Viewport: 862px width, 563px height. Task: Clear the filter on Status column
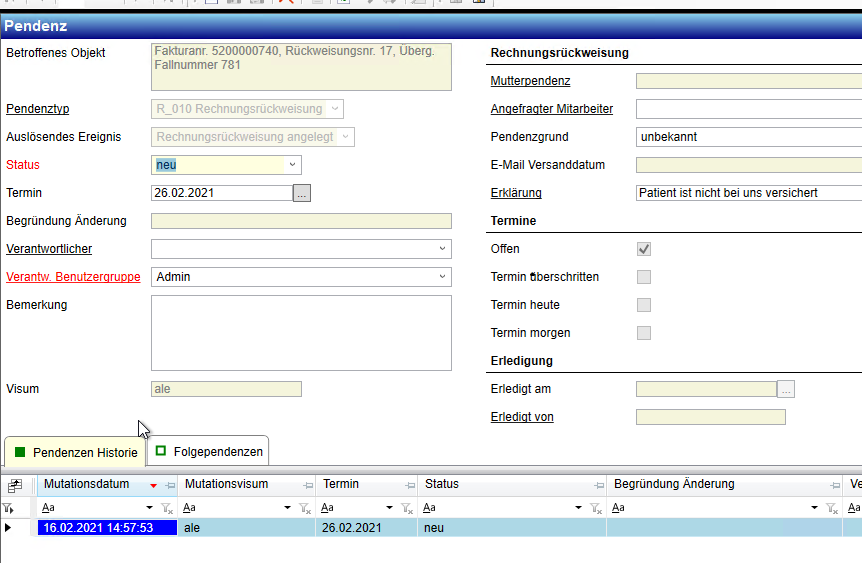click(596, 508)
